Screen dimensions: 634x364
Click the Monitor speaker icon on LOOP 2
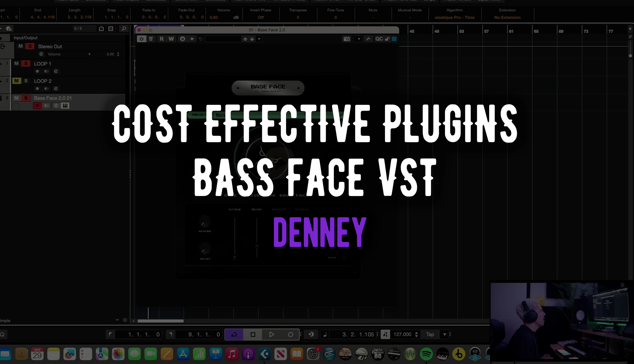(x=46, y=89)
